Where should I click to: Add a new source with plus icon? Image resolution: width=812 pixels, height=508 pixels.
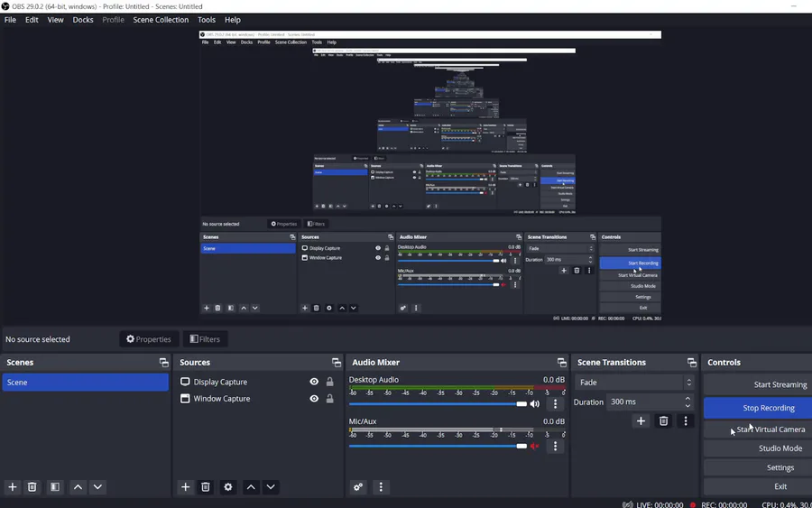(185, 486)
